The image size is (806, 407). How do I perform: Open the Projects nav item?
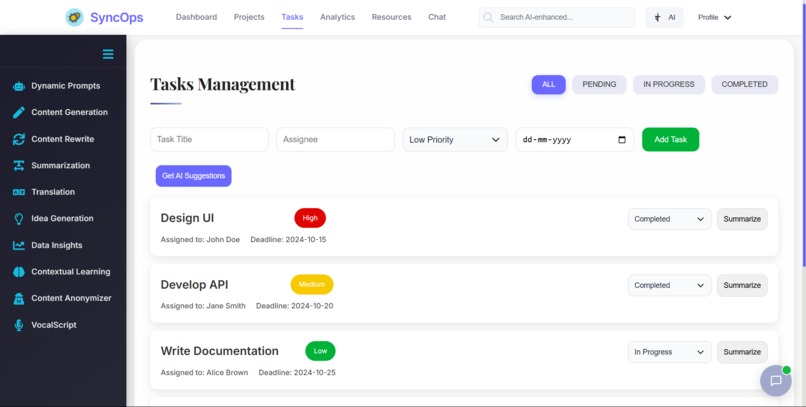249,17
